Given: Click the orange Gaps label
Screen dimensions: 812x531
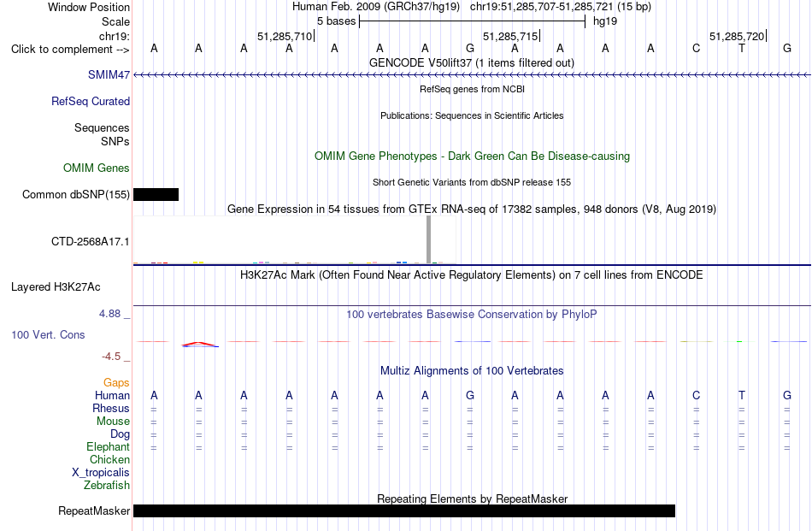Looking at the screenshot, I should click(x=116, y=382).
